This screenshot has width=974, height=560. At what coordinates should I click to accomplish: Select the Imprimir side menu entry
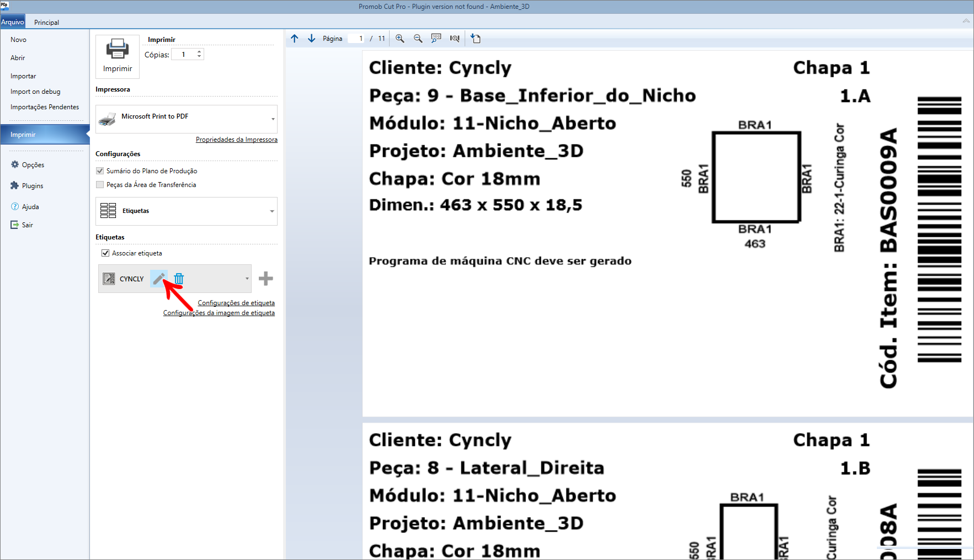[x=45, y=135]
